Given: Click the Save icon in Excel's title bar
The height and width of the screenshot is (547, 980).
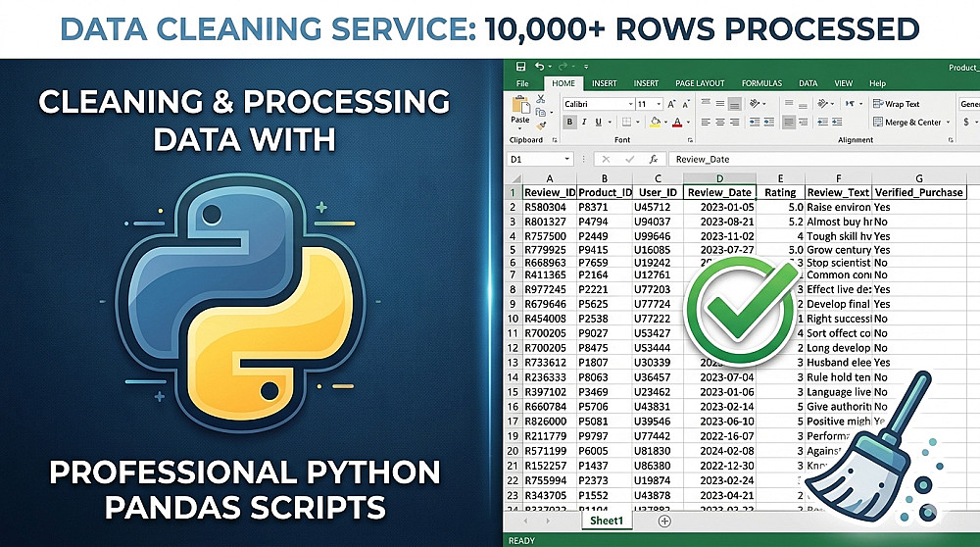Looking at the screenshot, I should (520, 67).
